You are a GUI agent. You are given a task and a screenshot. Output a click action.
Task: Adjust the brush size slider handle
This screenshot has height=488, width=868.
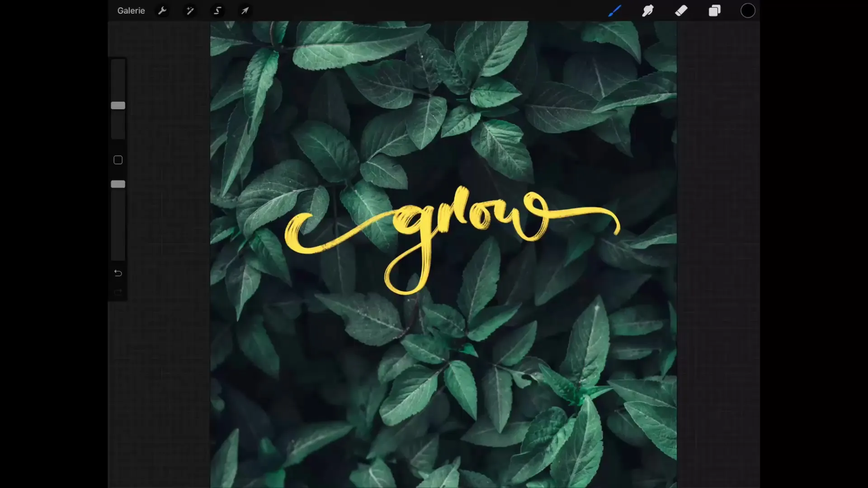point(118,105)
